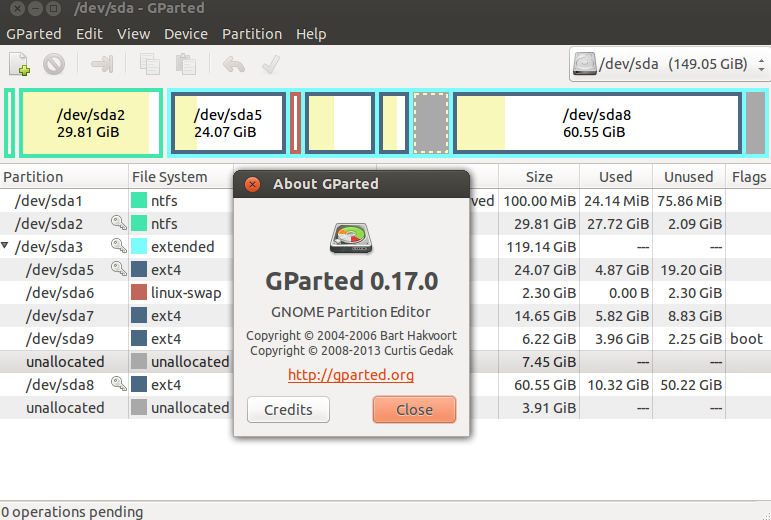Select dashed unallocated block in disk map
Viewport: 771px width, 520px height.
coord(431,123)
